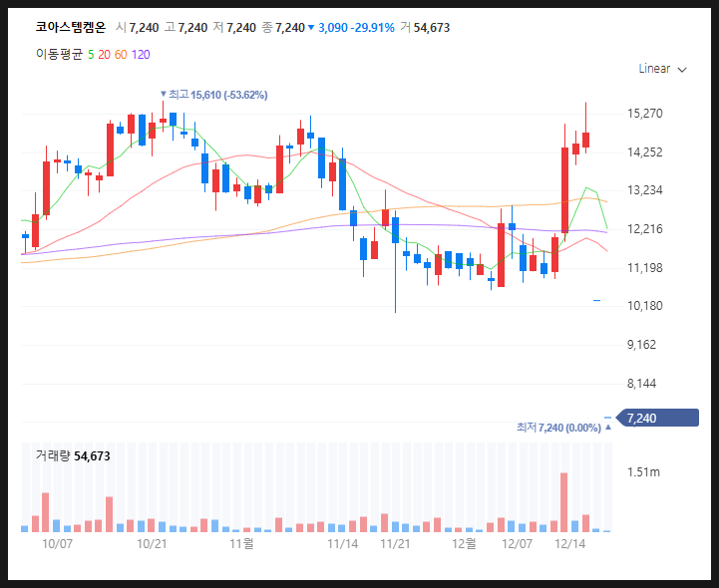Click the stock name 코아스템켐온
Viewport: 719px width, 588px height.
pos(71,28)
